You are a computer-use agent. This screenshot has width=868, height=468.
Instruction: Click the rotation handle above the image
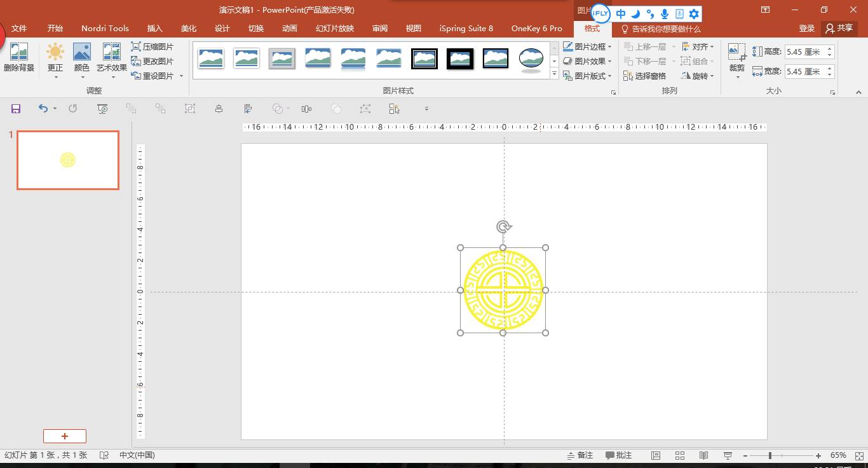click(503, 227)
